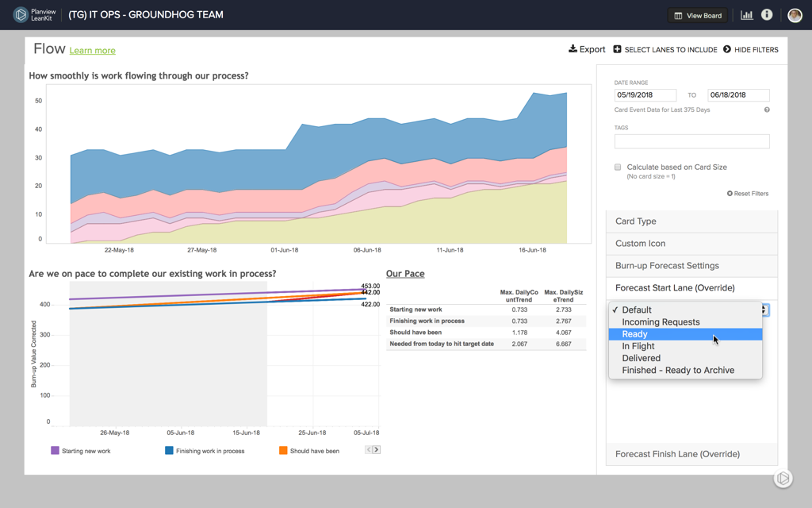812x508 pixels.
Task: Click the LeanKit badge at bottom right
Action: click(783, 478)
